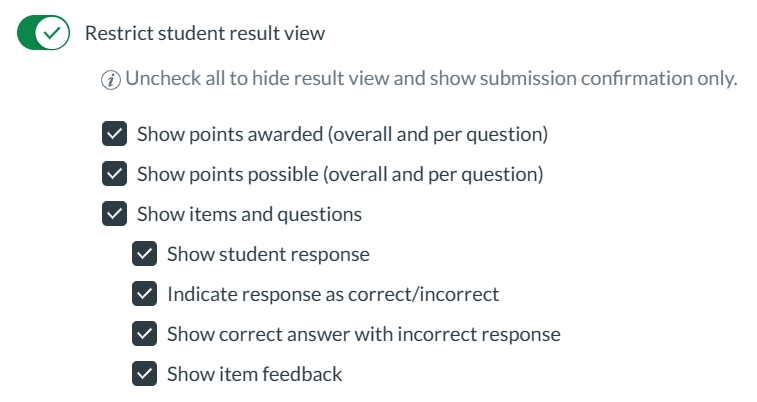Screen dimensions: 757x402
Task: Untick the Indicate response as correct/incorrect checkbox
Action: click(x=145, y=294)
